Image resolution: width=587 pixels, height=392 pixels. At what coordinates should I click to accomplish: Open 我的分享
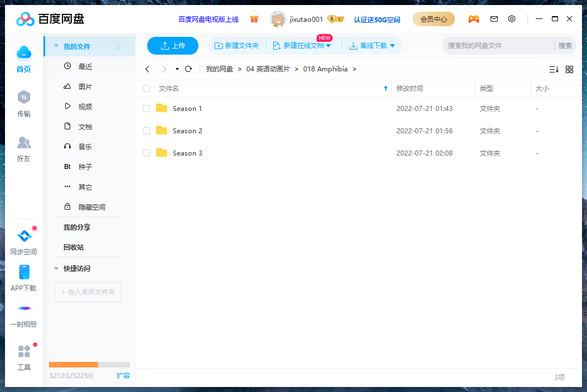pyautogui.click(x=77, y=228)
